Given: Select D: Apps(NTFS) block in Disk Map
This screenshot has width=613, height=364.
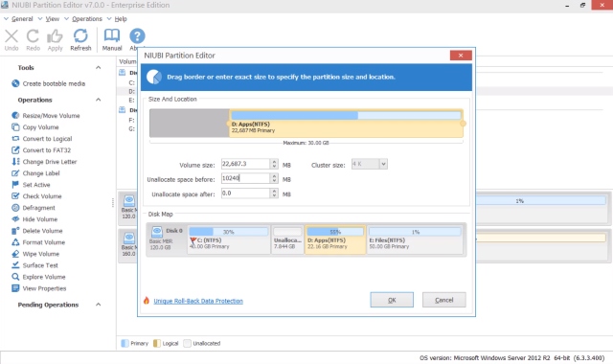Looking at the screenshot, I should tap(335, 239).
